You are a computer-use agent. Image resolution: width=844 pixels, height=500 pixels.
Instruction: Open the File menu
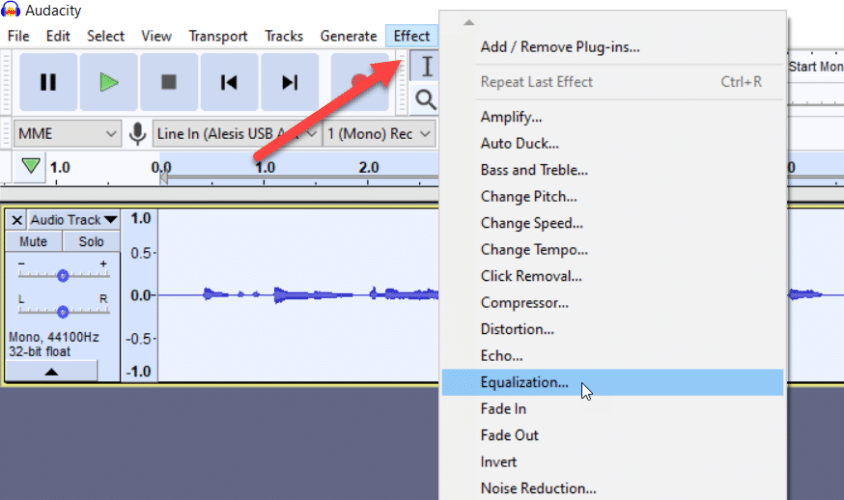pos(18,36)
